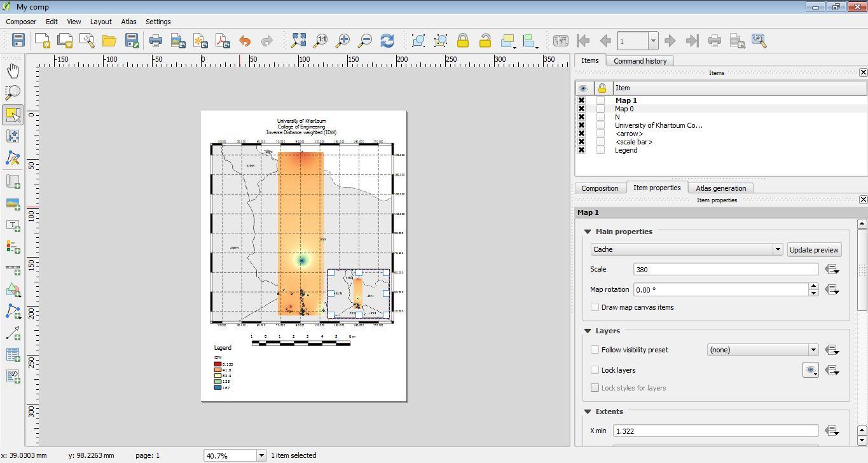The height and width of the screenshot is (463, 868).
Task: Click the zoom out magnifier
Action: point(365,41)
